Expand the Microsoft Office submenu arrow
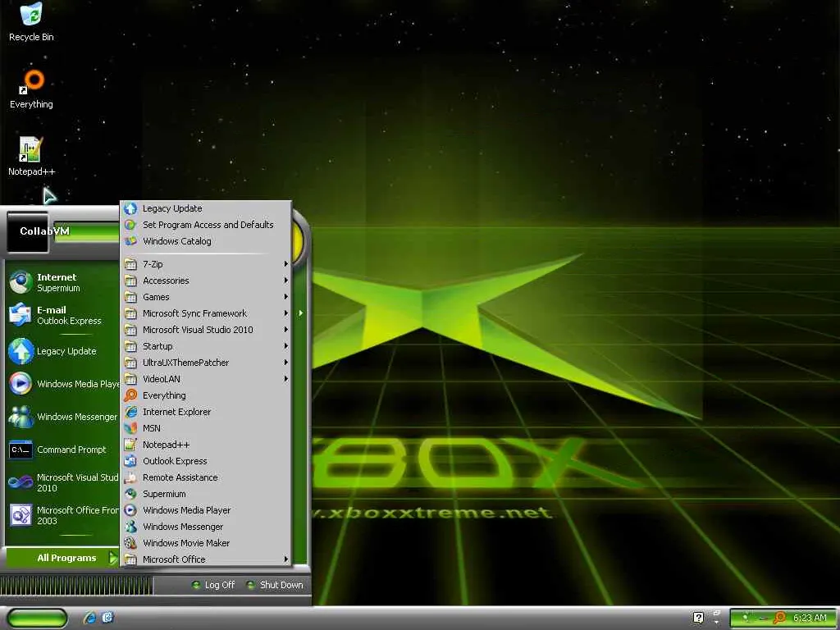This screenshot has height=630, width=840. [x=285, y=559]
